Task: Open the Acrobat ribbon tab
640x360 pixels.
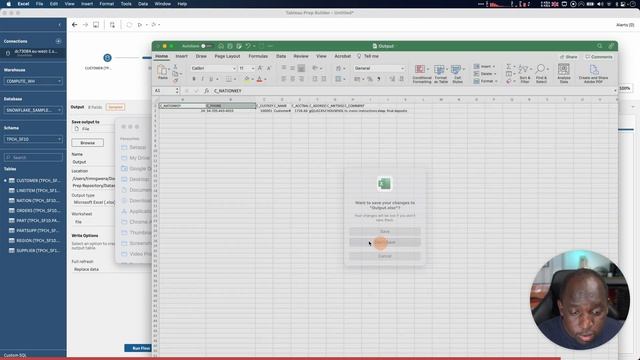Action: (342, 56)
